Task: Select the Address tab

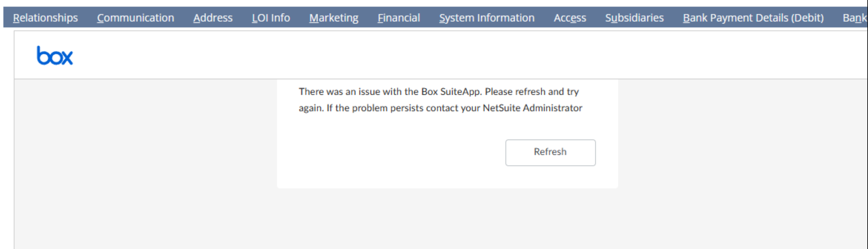Action: pyautogui.click(x=213, y=18)
